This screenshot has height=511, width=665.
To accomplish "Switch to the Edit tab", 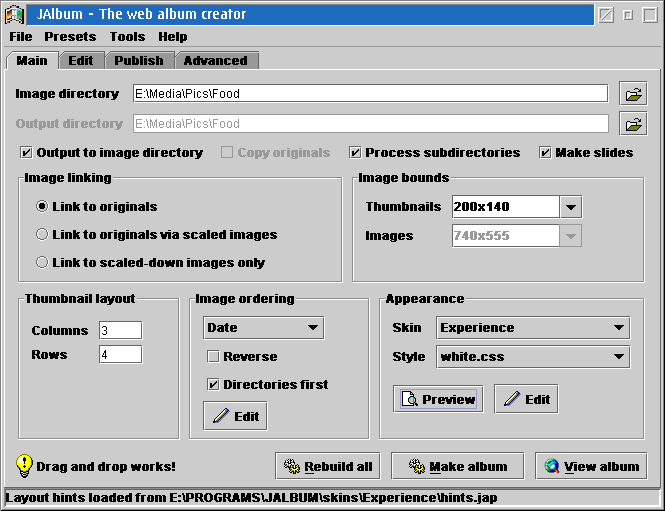I will (x=81, y=61).
